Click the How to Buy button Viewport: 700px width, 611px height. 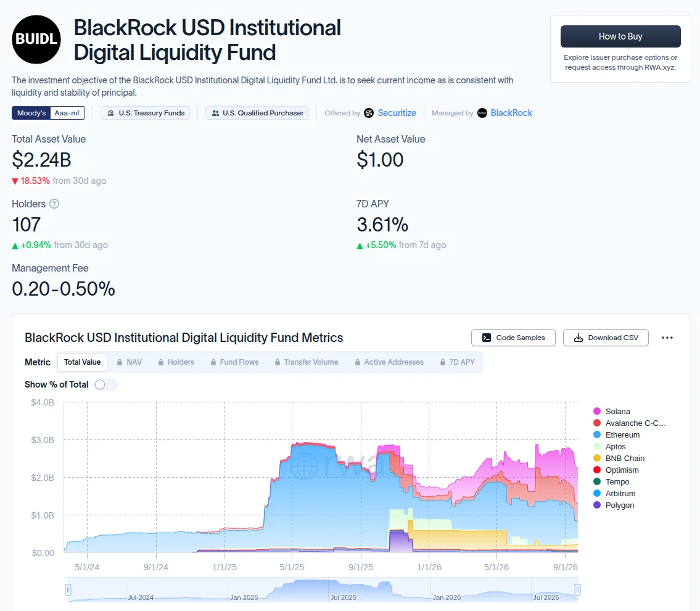pos(620,36)
